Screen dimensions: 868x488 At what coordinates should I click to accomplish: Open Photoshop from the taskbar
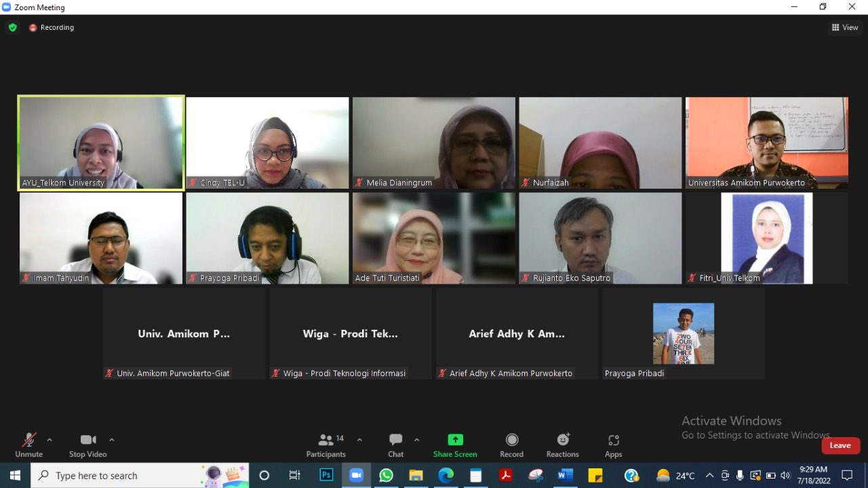point(326,475)
